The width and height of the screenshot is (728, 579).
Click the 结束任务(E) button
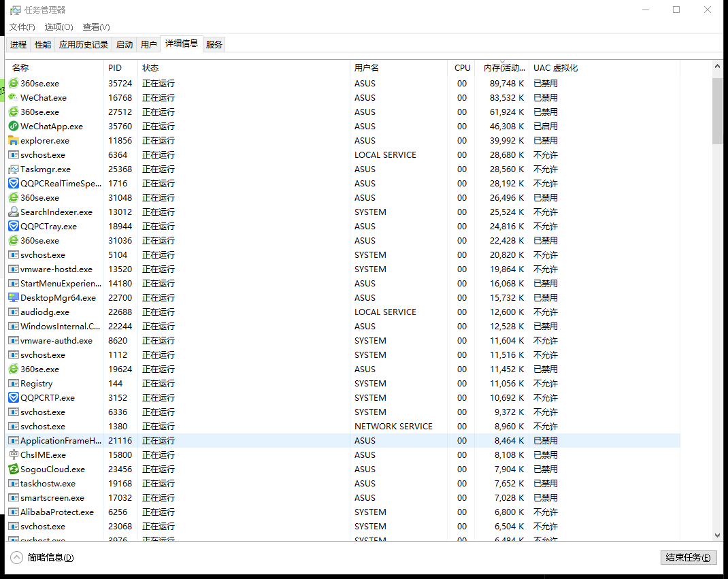tap(689, 558)
